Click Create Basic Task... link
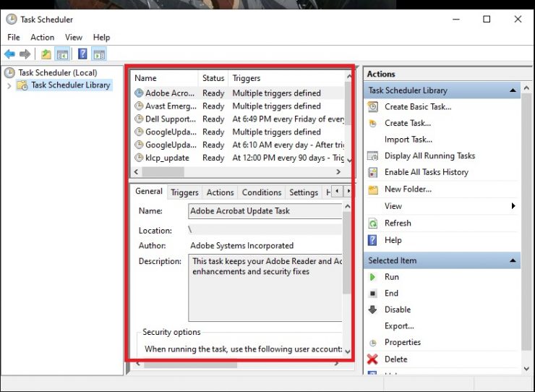 [418, 107]
